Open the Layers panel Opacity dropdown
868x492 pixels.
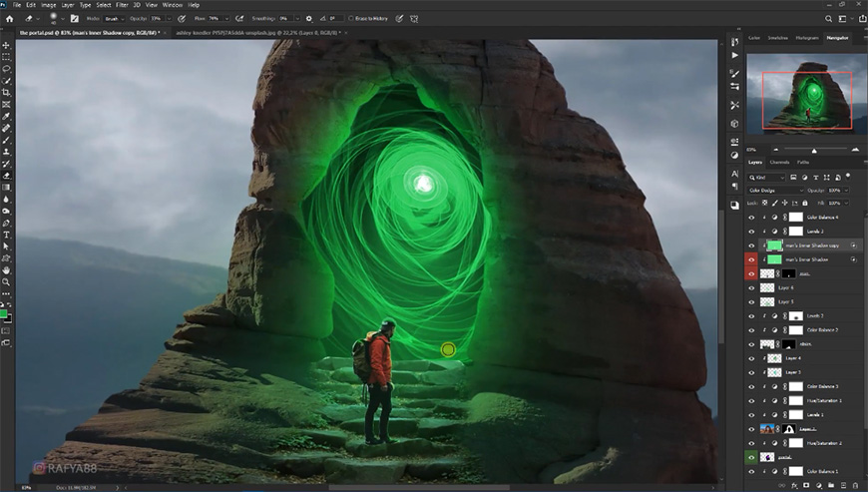coord(846,191)
